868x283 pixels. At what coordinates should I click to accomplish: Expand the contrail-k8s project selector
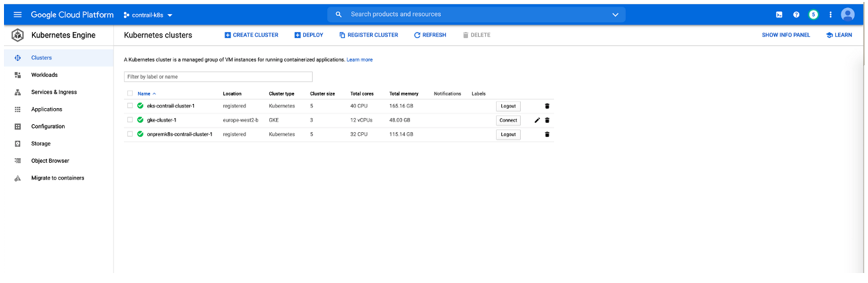pos(148,15)
